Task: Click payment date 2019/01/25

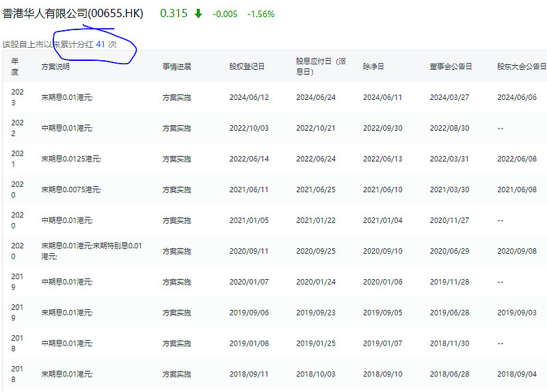Action: click(316, 343)
